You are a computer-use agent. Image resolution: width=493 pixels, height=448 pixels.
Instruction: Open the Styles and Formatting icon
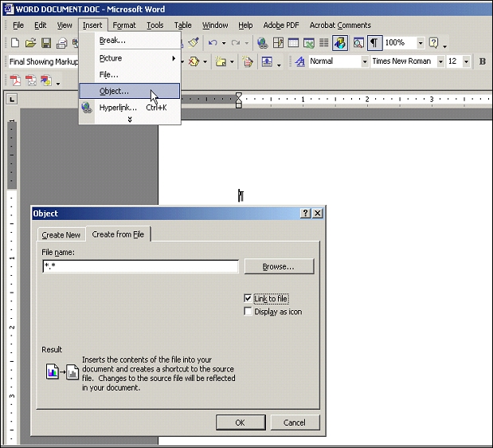click(300, 61)
